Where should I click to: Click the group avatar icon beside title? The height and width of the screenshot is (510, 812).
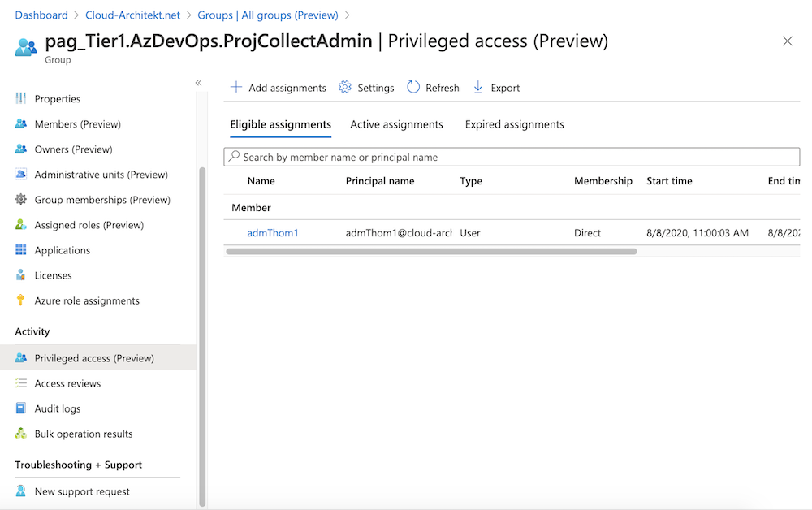tap(26, 48)
